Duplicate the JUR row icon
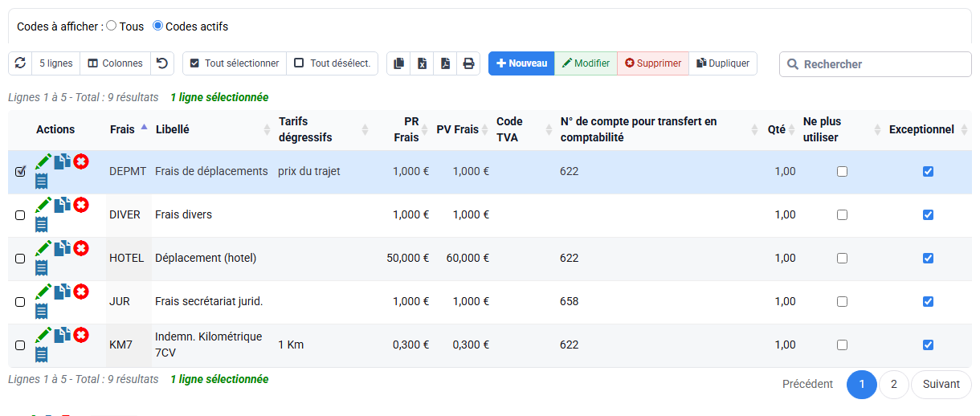This screenshot has width=980, height=416. click(63, 292)
